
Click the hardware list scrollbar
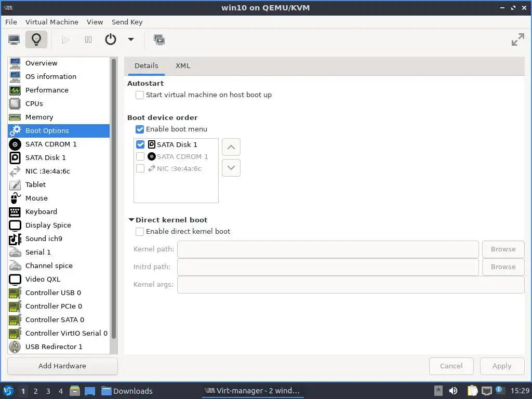click(114, 199)
